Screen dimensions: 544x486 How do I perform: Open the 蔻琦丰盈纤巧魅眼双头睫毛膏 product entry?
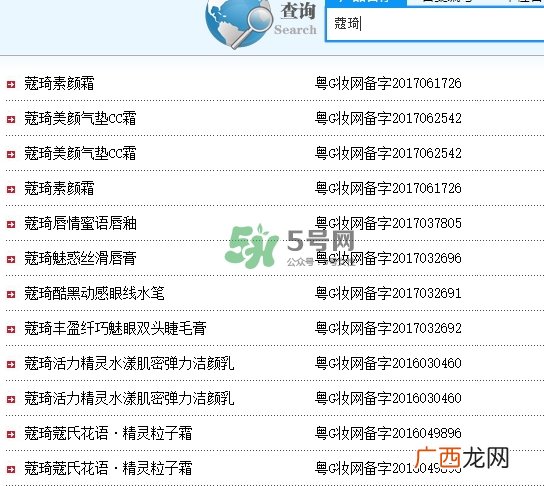point(115,328)
